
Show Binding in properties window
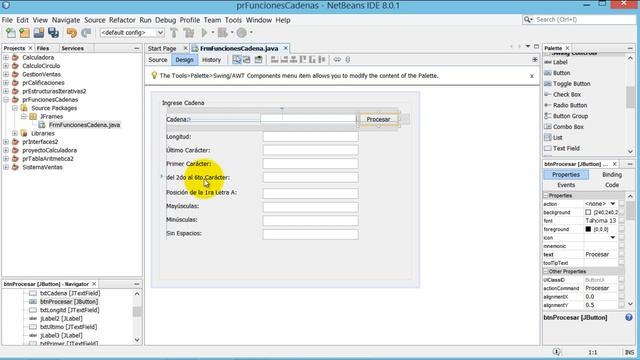(x=612, y=175)
